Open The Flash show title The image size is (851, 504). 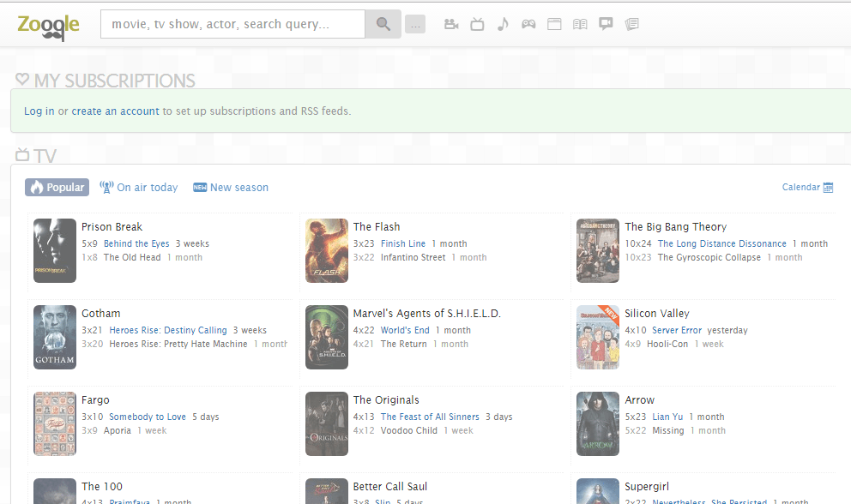(377, 227)
